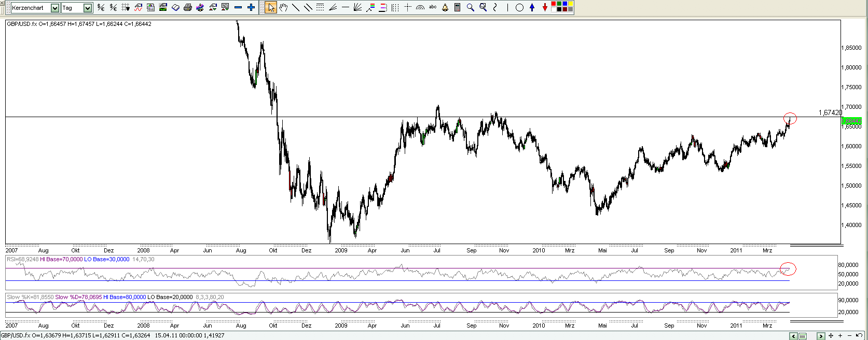Click the undo arrow at bottom right
Image resolution: width=868 pixels, height=340 pixels.
click(859, 335)
